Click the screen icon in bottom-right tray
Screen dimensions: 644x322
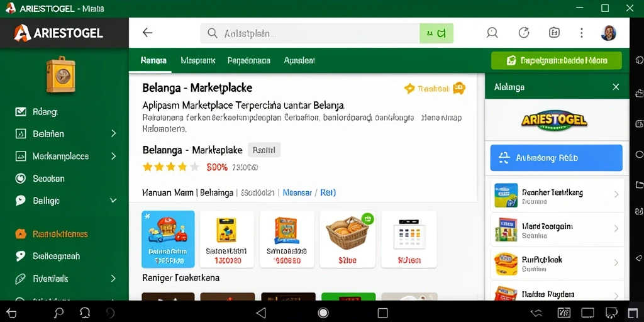[588, 313]
